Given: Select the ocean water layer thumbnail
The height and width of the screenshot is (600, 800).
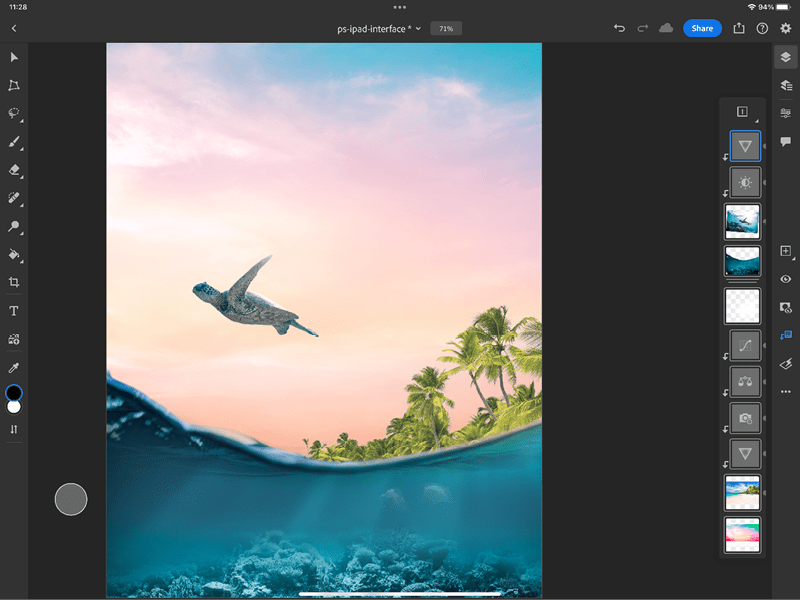Looking at the screenshot, I should tap(742, 261).
